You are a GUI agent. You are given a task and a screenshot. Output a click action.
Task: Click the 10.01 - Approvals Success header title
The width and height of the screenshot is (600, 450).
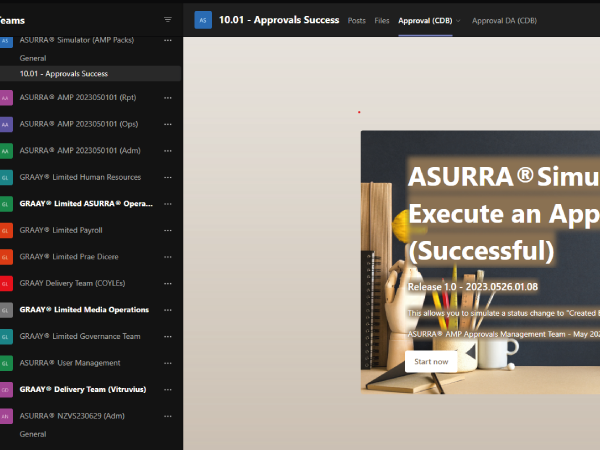pyautogui.click(x=279, y=20)
